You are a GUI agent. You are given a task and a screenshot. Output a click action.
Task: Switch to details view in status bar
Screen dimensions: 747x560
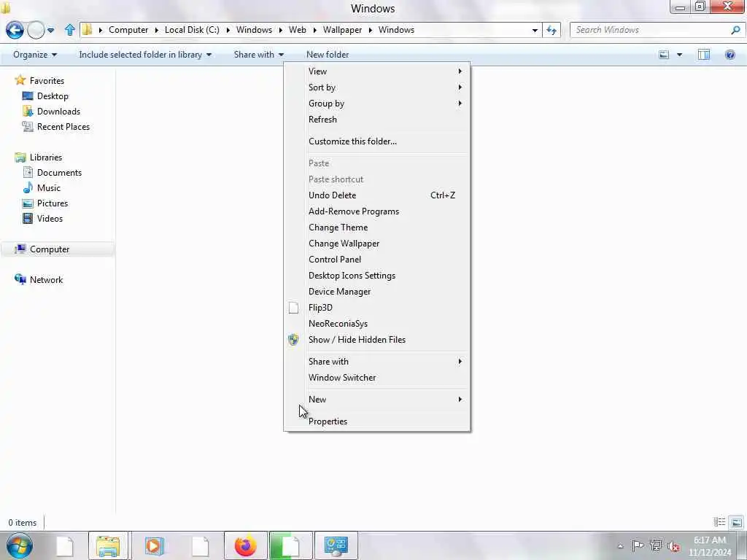click(719, 522)
